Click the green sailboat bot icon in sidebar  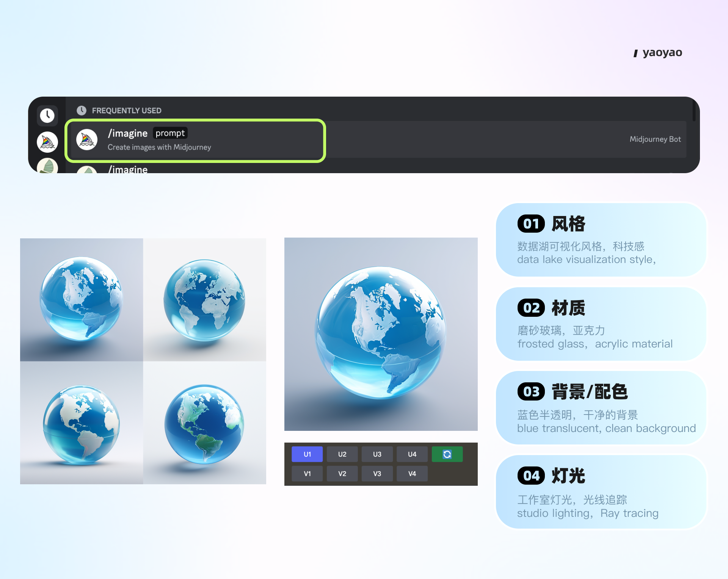[x=47, y=166]
